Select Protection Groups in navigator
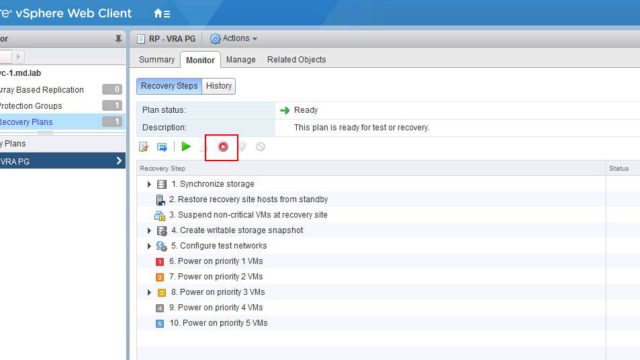 pyautogui.click(x=62, y=106)
